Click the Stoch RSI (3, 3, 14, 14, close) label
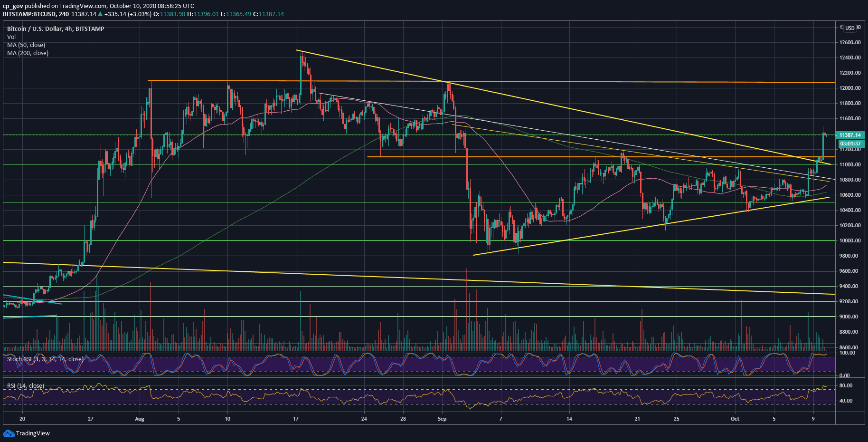Viewport: 868px width, 442px height. click(45, 359)
